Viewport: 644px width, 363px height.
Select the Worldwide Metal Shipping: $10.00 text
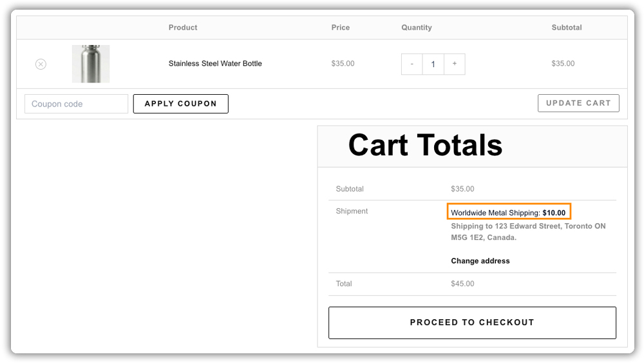point(509,213)
